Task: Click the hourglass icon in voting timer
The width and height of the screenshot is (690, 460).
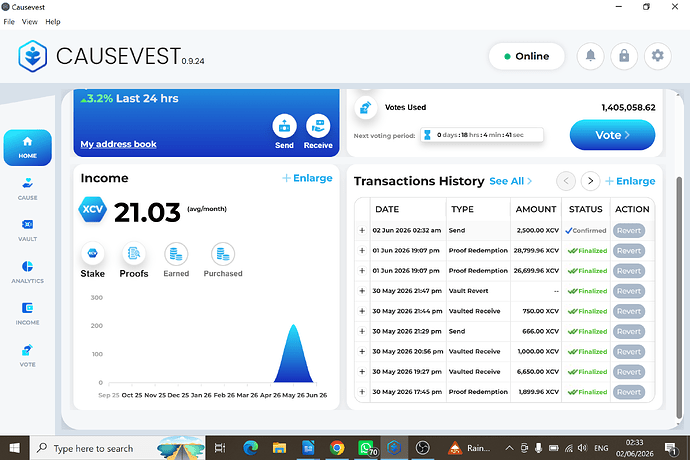Action: click(427, 135)
